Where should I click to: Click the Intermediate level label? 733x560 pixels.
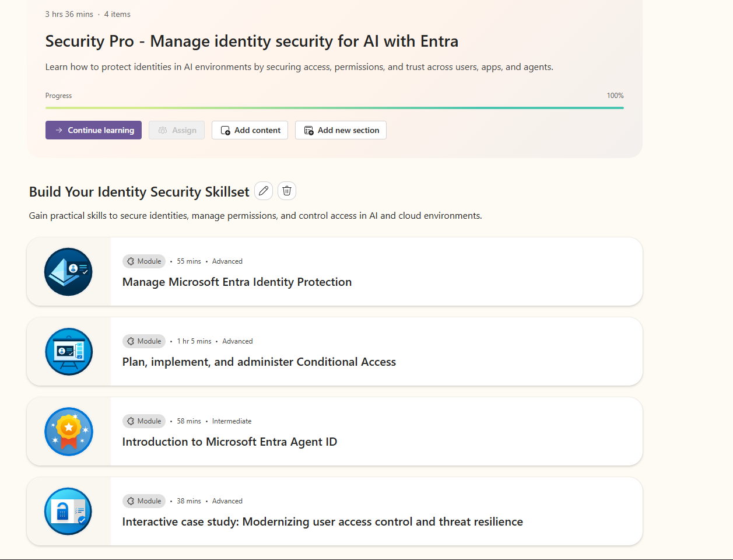tap(232, 421)
